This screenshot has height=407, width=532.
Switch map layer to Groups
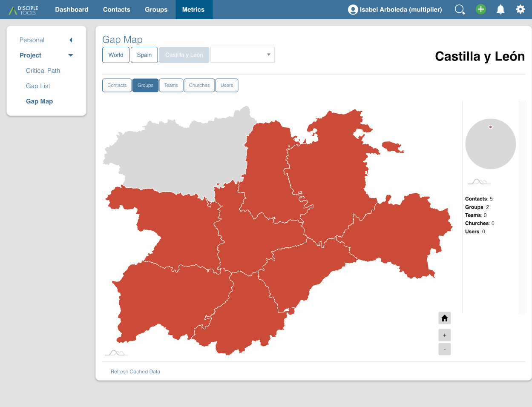tap(145, 85)
